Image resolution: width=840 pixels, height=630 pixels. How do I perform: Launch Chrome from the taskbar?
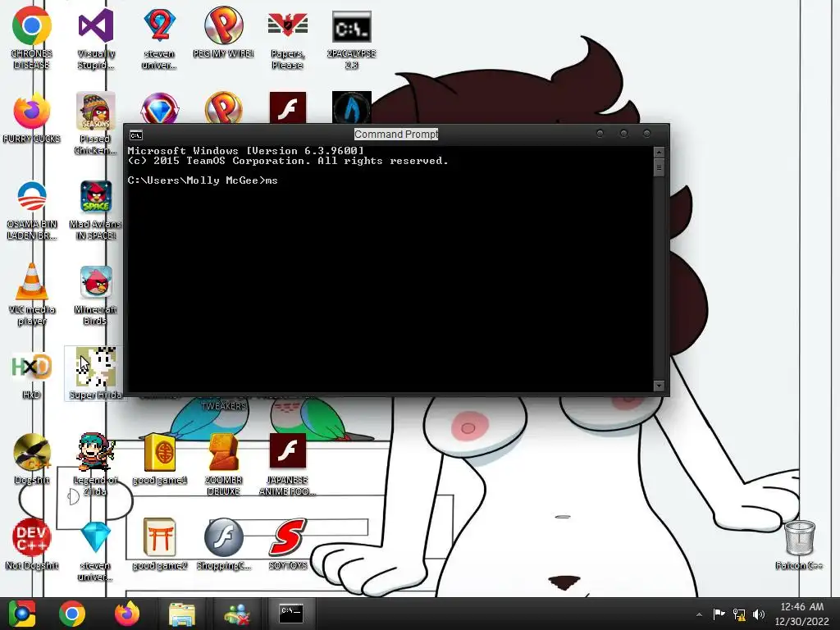click(72, 614)
